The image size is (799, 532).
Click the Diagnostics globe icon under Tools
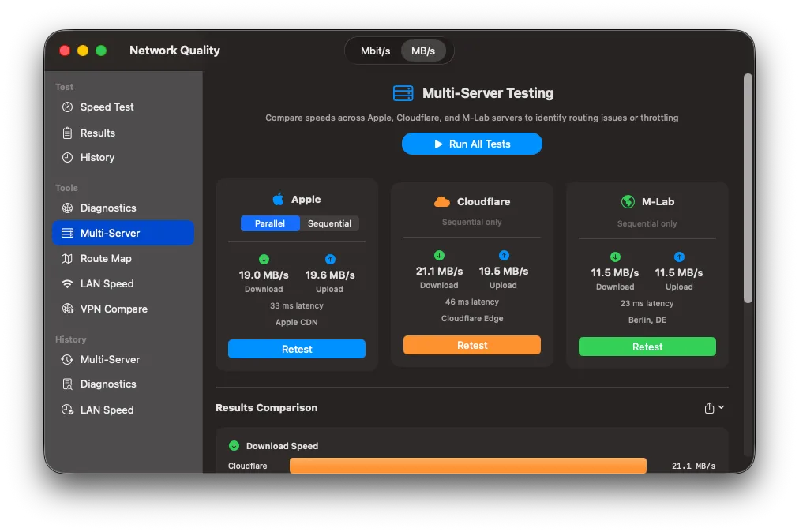tap(67, 208)
